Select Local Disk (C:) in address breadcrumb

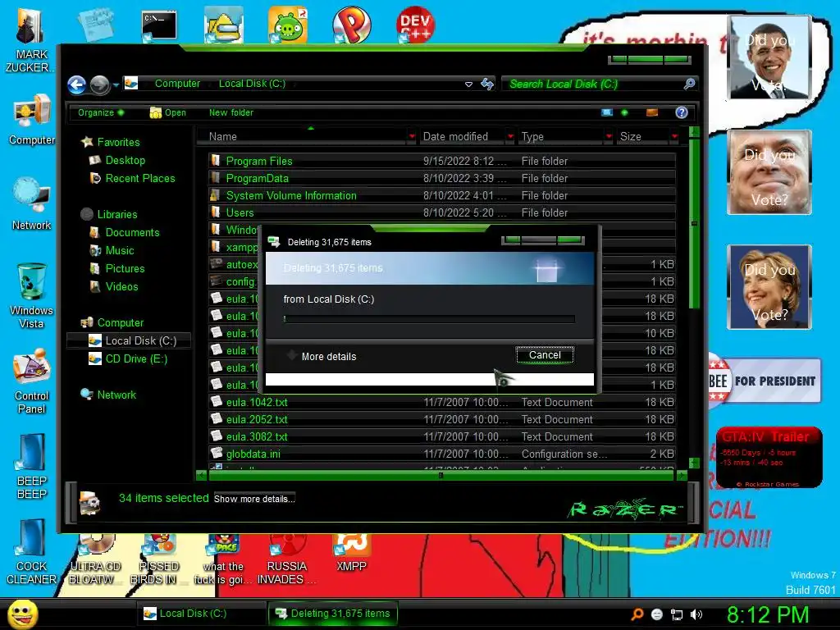252,84
